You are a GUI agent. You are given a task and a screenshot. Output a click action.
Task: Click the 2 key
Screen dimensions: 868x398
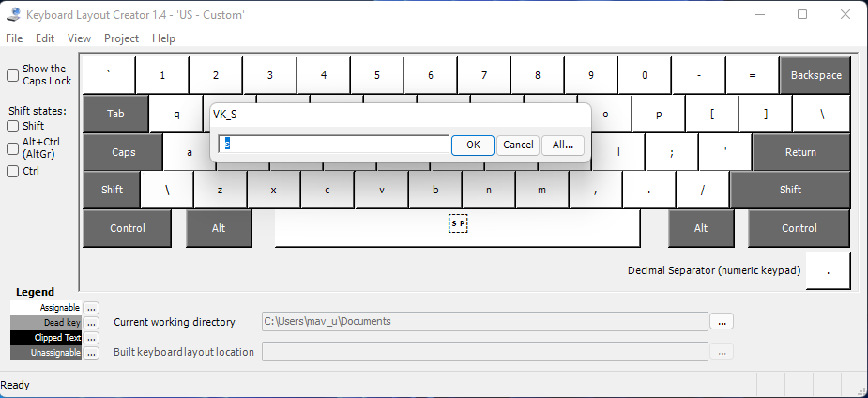[216, 75]
